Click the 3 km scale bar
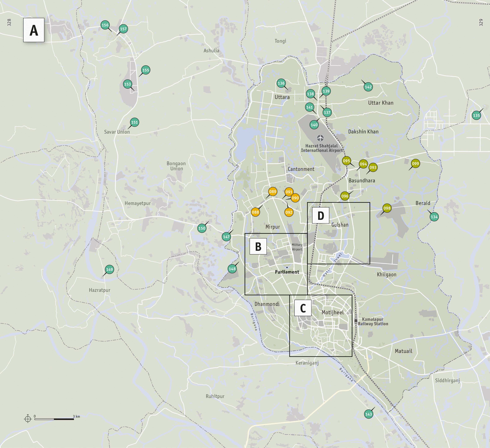Image resolution: width=490 pixels, height=448 pixels. 54,419
